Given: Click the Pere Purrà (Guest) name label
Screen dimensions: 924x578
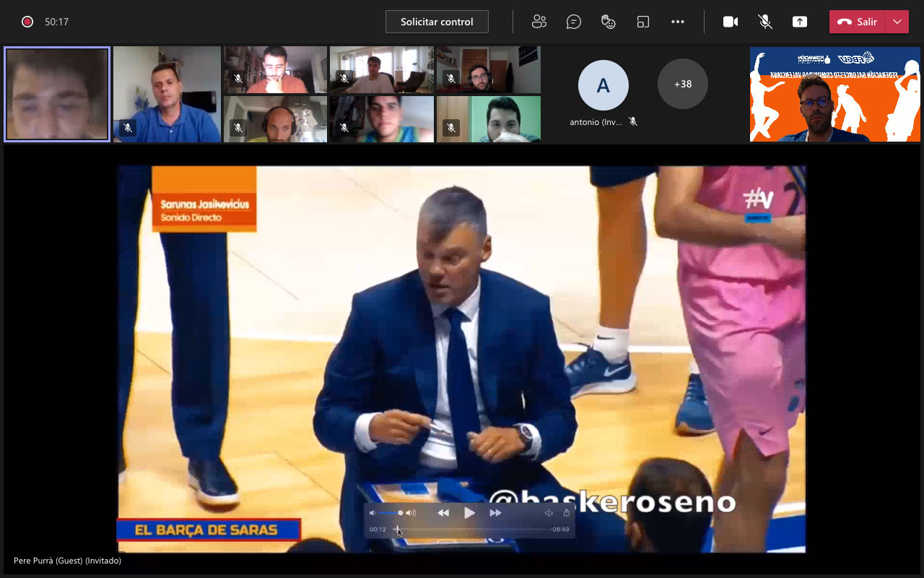Looking at the screenshot, I should [x=67, y=561].
